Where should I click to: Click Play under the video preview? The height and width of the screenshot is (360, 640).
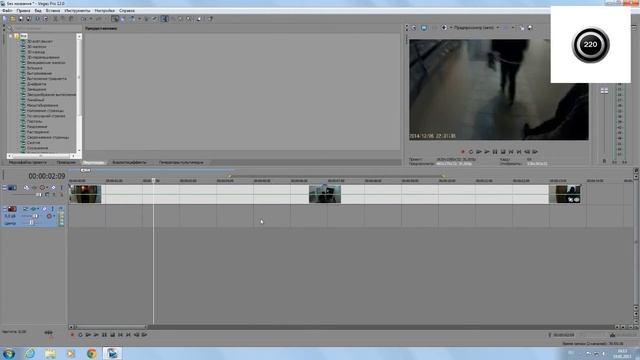tap(487, 152)
